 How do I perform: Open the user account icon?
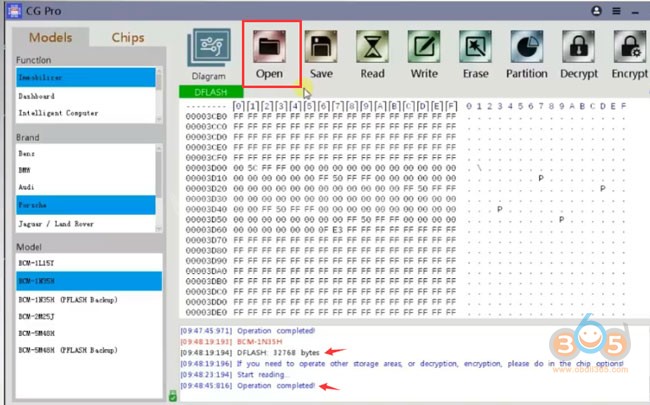tap(597, 11)
